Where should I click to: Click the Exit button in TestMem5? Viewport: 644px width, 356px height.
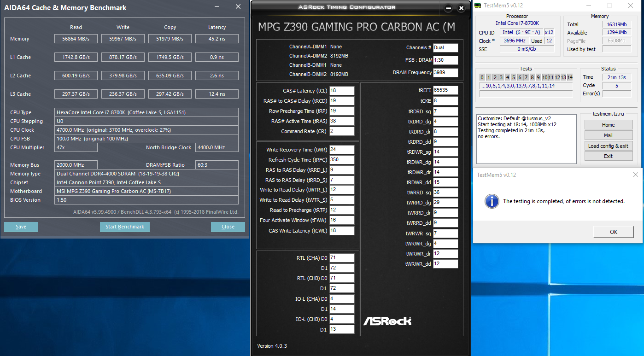[608, 156]
